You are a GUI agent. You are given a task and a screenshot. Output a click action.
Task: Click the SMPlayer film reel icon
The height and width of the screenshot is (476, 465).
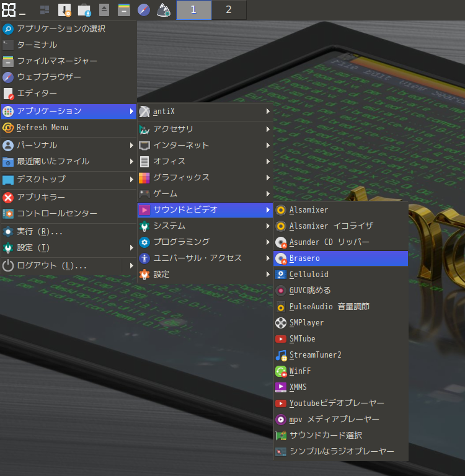(281, 323)
